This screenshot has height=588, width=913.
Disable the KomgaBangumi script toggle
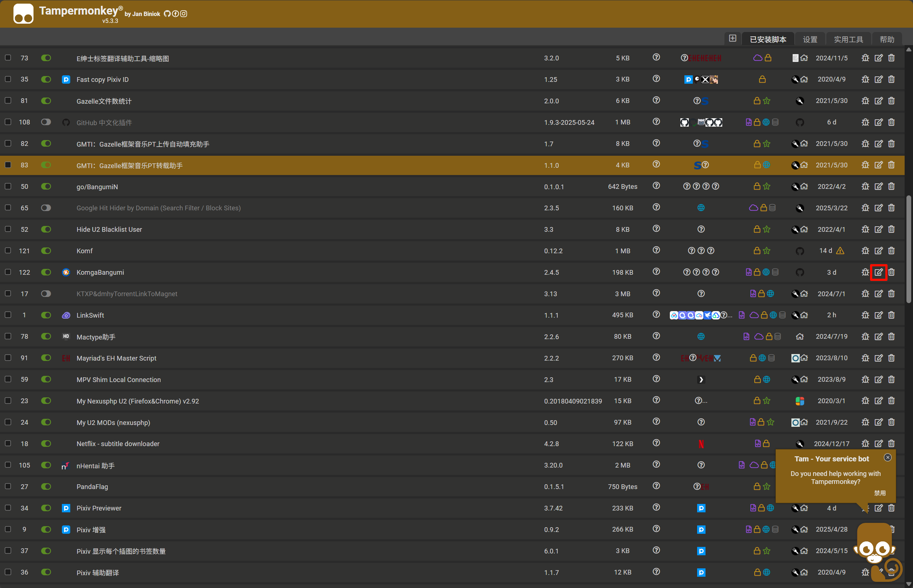tap(46, 272)
